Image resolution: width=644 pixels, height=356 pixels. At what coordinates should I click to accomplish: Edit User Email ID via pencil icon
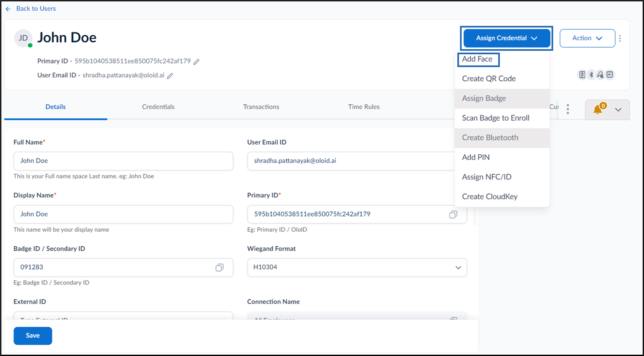click(170, 76)
